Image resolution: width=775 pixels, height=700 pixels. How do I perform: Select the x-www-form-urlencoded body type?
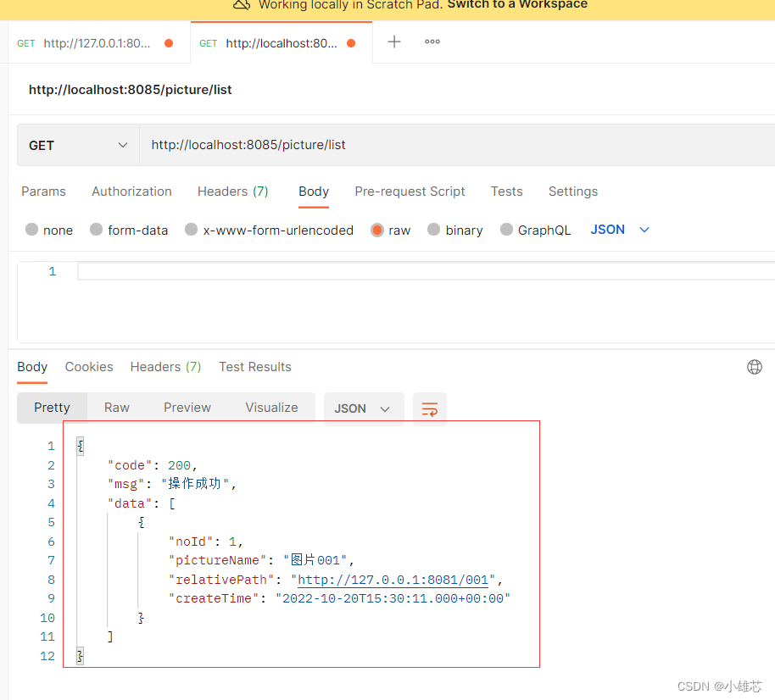269,230
